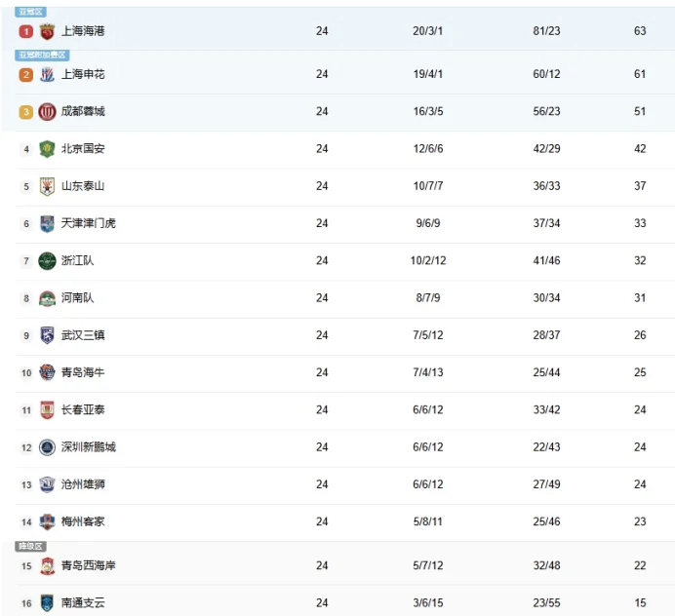
Task: Click the 降级区 relegation zone label
Action: click(31, 547)
